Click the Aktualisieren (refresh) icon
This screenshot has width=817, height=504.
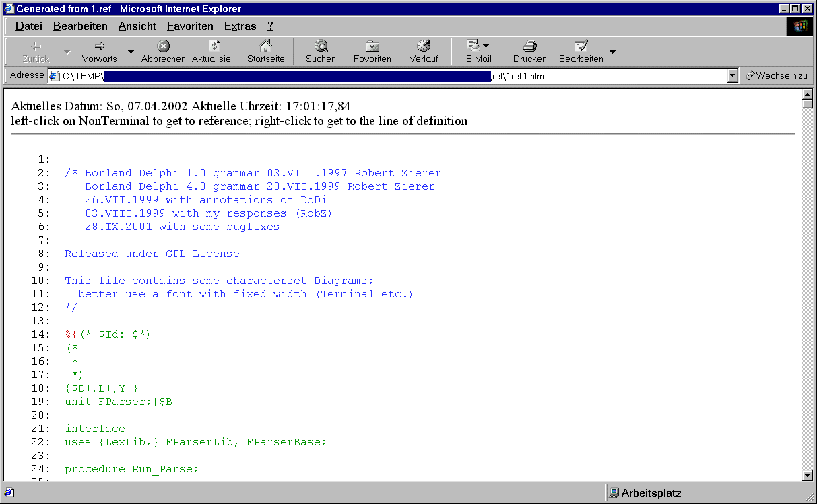tap(214, 47)
